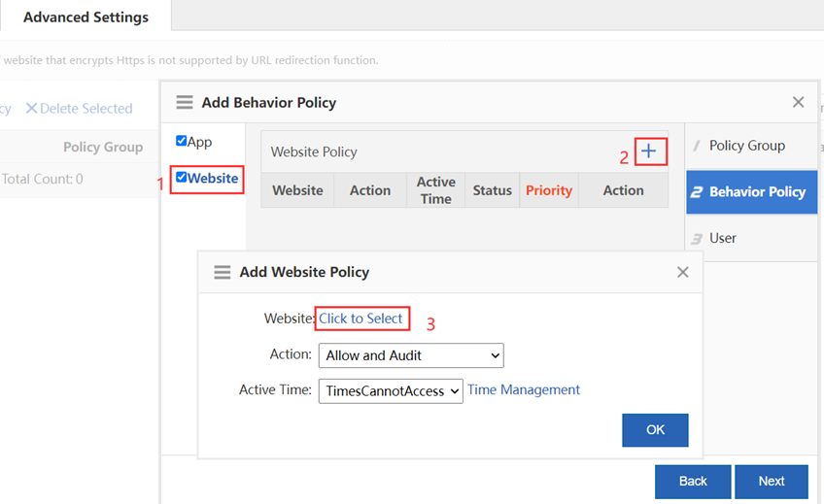Open the User step
This screenshot has width=824, height=504.
(x=722, y=238)
